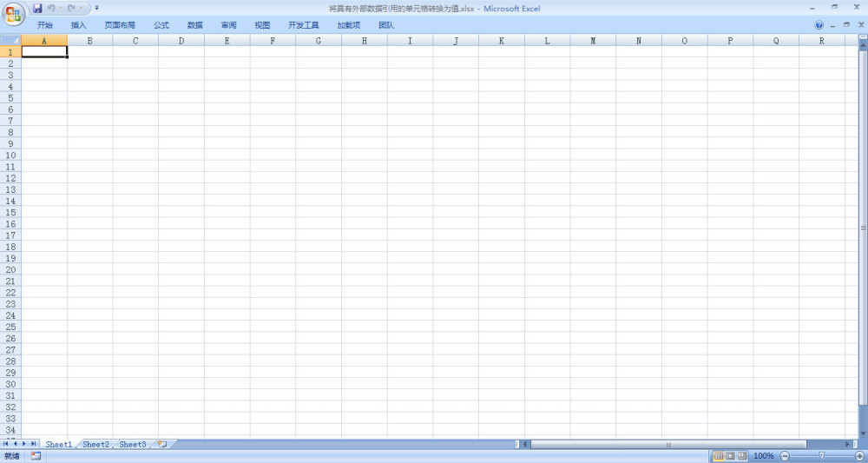
Task: Open the 开发工具 ribbon tab
Action: 303,25
